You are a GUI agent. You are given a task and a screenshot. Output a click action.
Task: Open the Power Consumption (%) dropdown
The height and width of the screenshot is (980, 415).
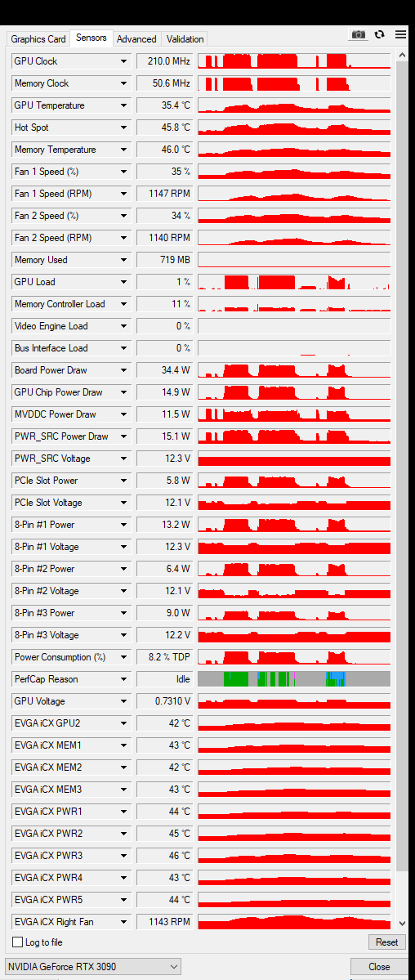pyautogui.click(x=123, y=657)
